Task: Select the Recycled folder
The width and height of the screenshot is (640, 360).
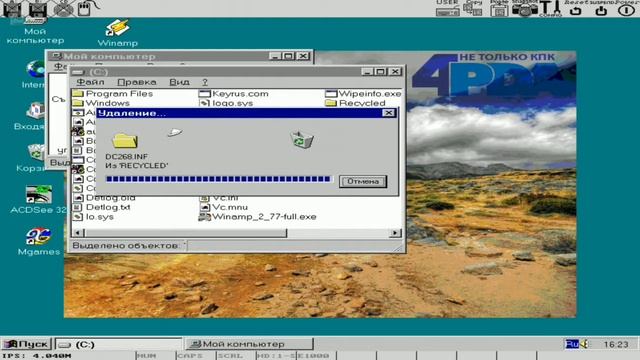Action: 356,103
